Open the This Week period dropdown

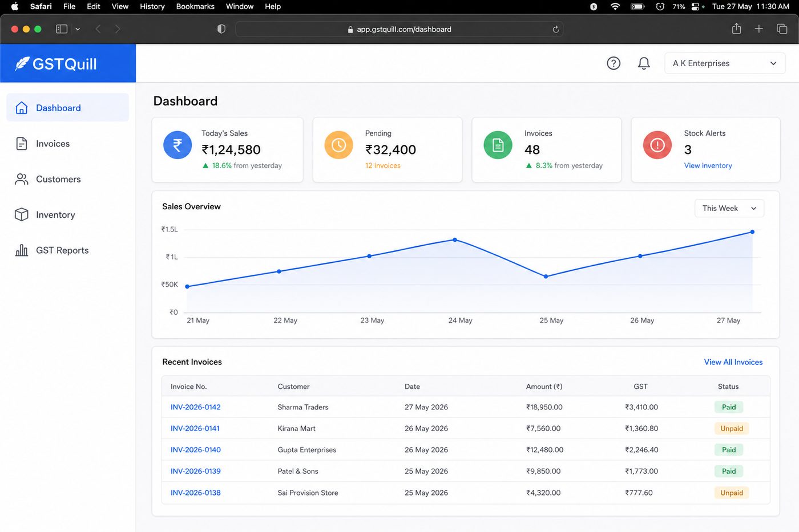pyautogui.click(x=729, y=208)
